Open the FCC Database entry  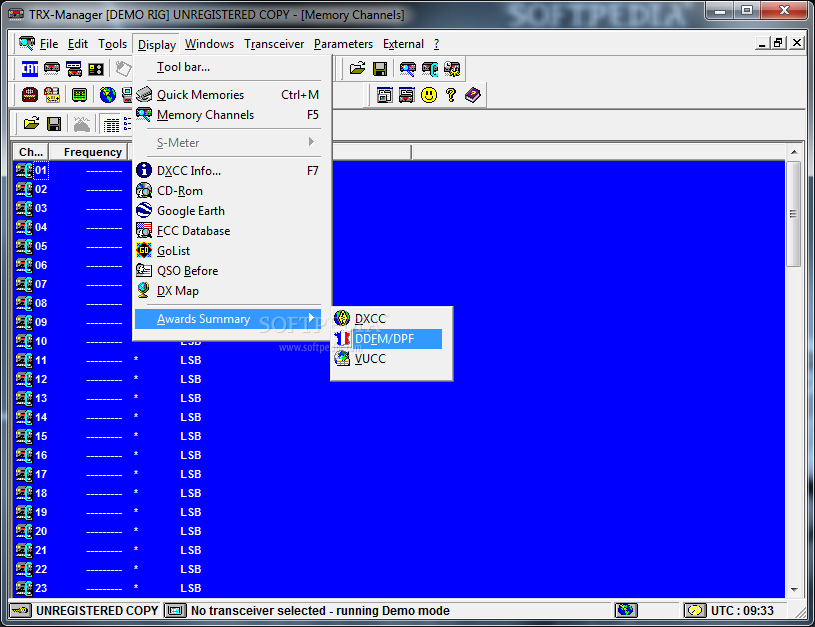(x=228, y=231)
